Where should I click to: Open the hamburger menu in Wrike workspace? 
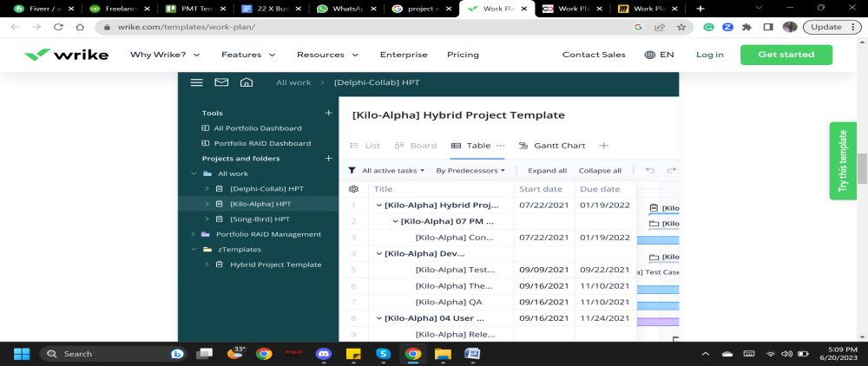coord(196,82)
